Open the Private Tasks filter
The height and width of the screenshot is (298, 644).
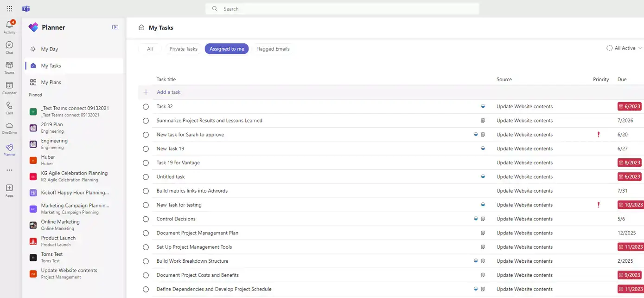(183, 48)
